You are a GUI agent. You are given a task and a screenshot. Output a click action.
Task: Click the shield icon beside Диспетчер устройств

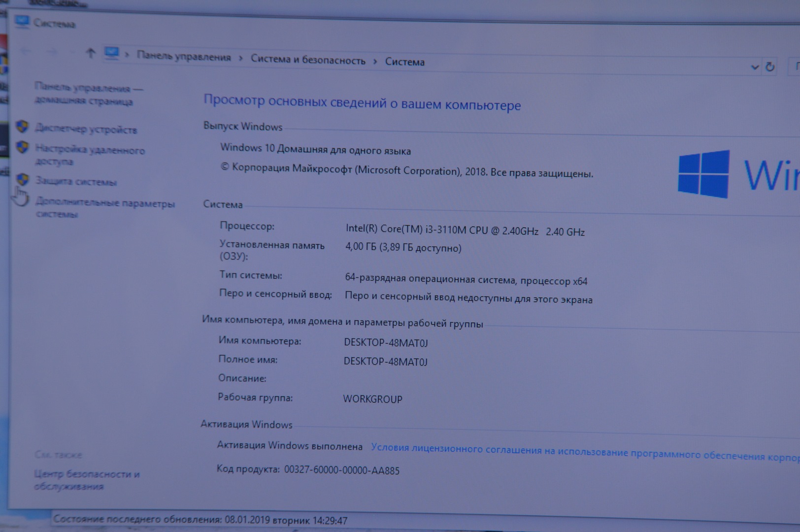click(22, 127)
